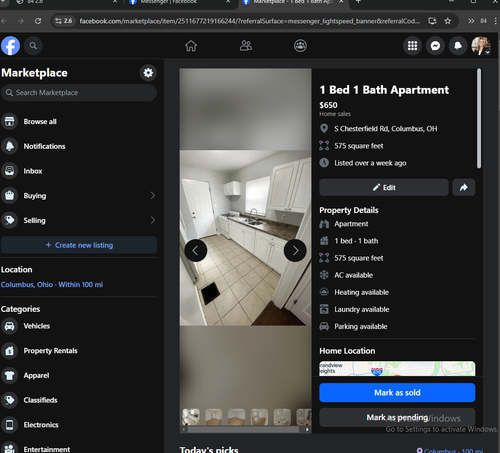The image size is (500, 453).
Task: Focus the Search Marketplace field
Action: (79, 93)
